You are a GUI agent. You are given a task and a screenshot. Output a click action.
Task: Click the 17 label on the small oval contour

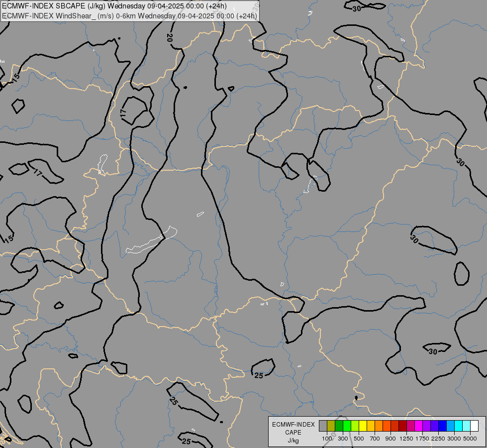point(123,113)
